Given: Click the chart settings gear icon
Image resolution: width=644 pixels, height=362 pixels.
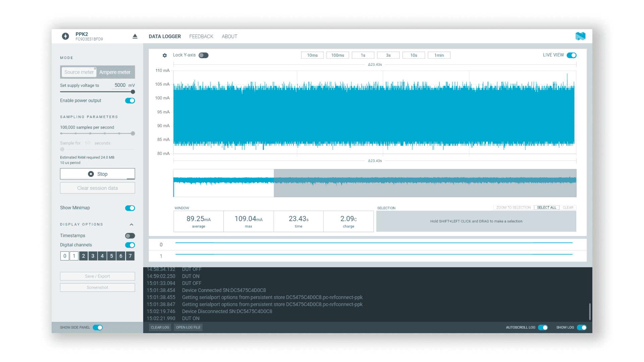Looking at the screenshot, I should pos(165,55).
